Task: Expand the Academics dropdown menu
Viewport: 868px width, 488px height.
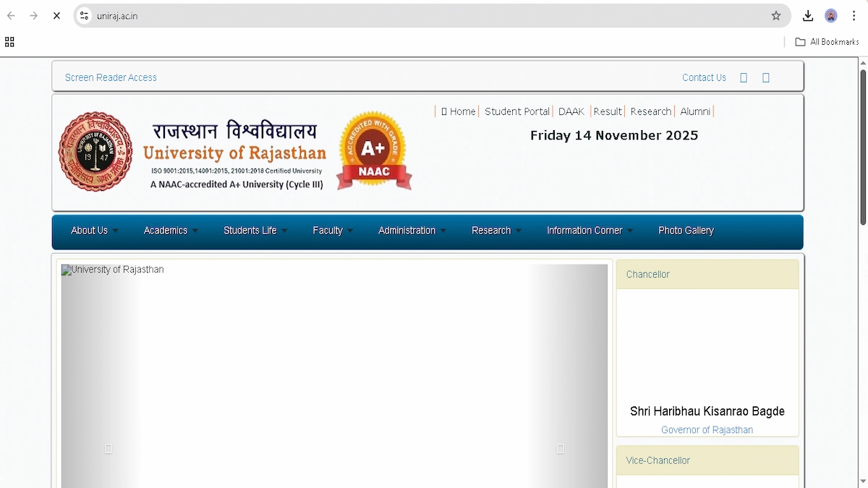Action: click(x=171, y=231)
